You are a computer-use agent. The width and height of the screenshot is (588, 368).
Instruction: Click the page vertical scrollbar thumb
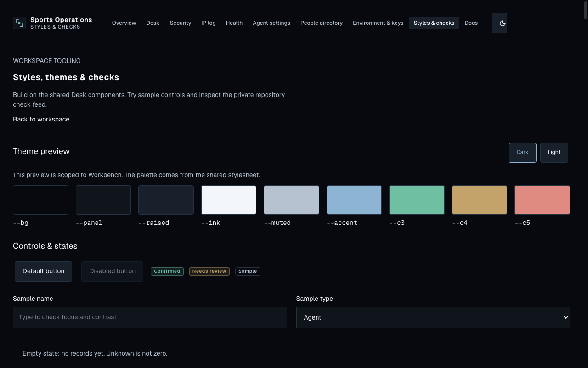(585, 10)
